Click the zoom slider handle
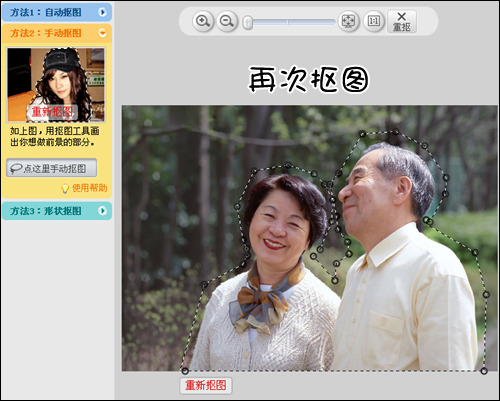Image resolution: width=500 pixels, height=401 pixels. 247,22
